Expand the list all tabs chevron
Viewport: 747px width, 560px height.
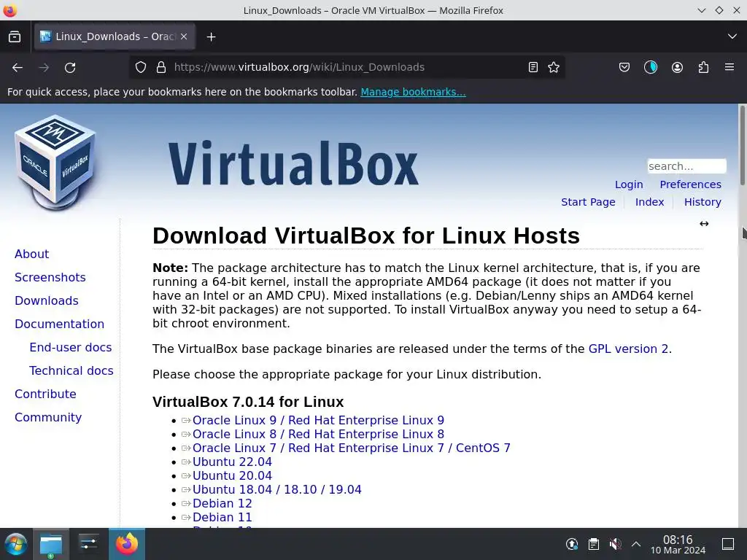click(x=732, y=36)
